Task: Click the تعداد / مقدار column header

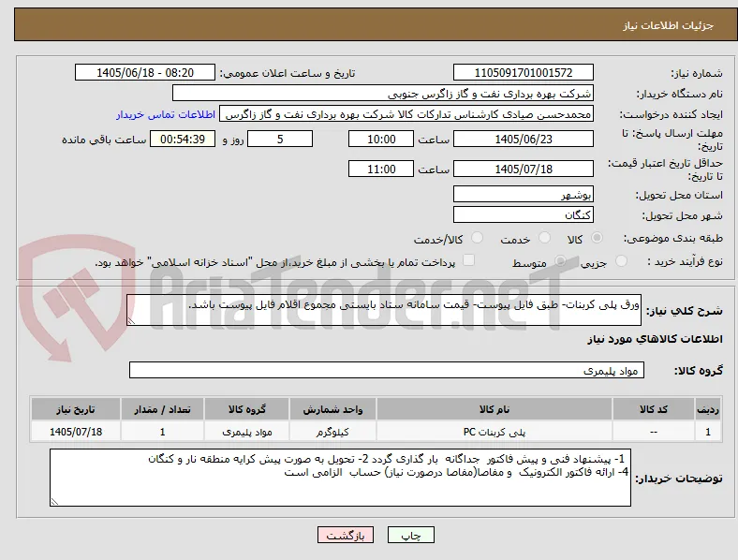Action: [162, 409]
